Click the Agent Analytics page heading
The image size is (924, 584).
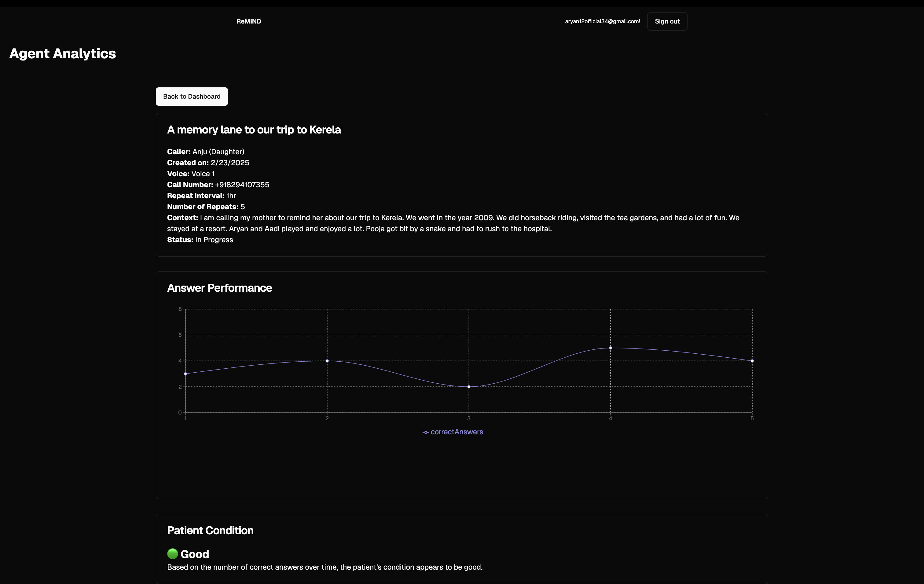[63, 54]
